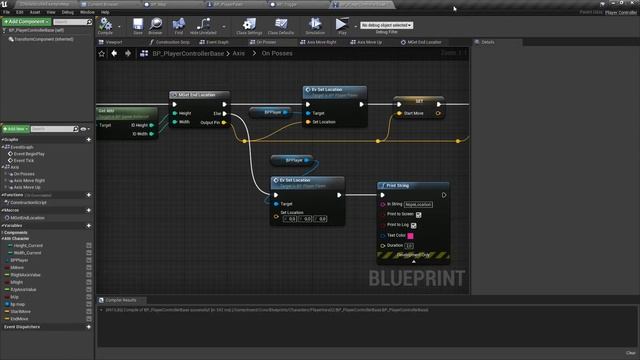Viewport: 640px width, 360px height.
Task: Toggle editable box for Width_Current variable
Action: tap(89, 253)
